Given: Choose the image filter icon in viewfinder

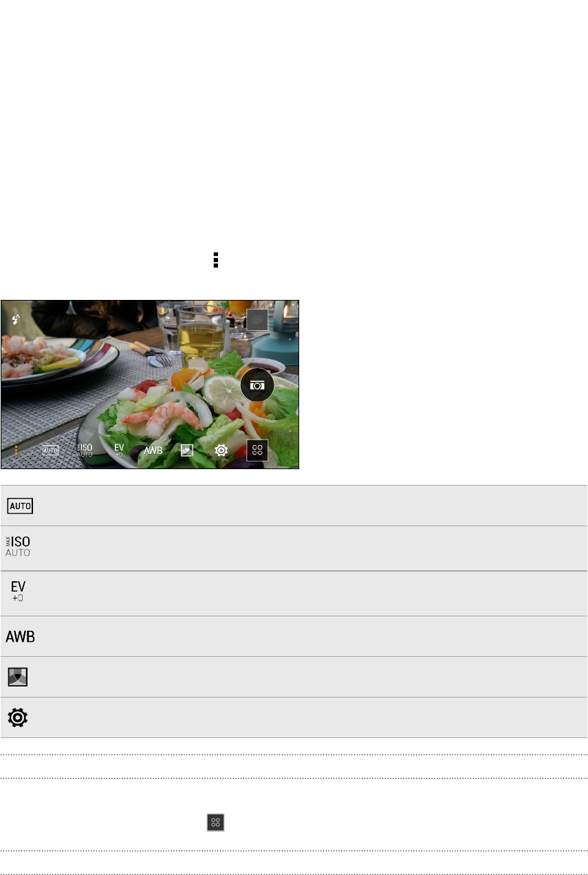Looking at the screenshot, I should click(x=187, y=451).
